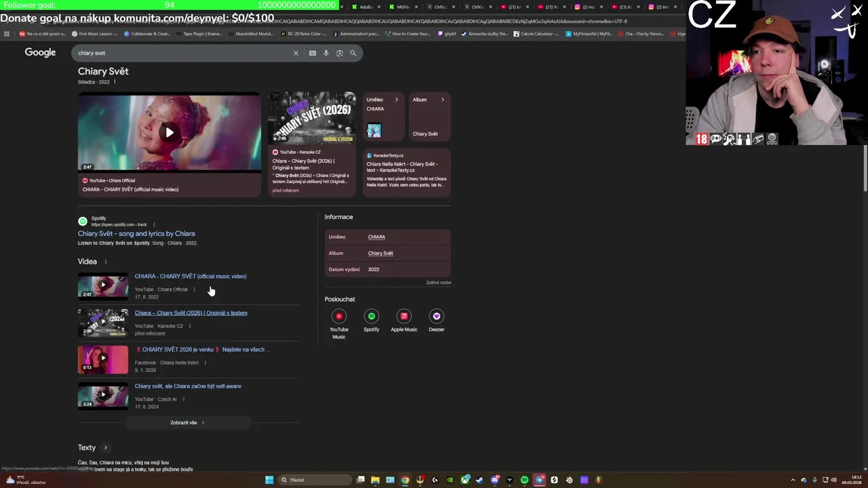Play the CHIARA - CHIARY SVĚT featured video

coord(169,132)
